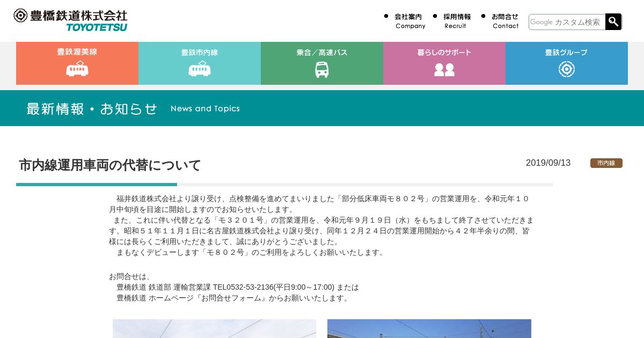This screenshot has width=644, height=338.
Task: Click the article title 市内線運用車両の代替について
Action: [x=110, y=165]
